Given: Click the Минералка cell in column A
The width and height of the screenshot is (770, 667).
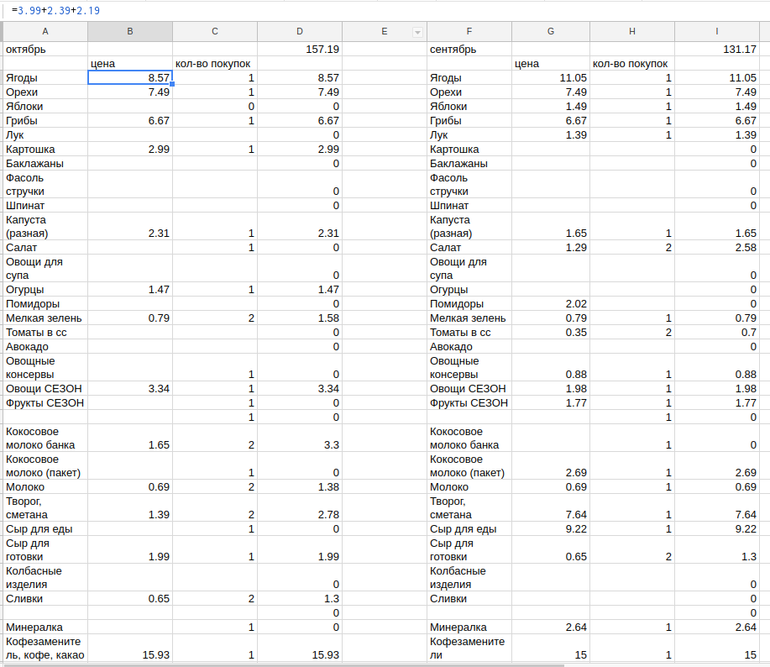Looking at the screenshot, I should (x=45, y=627).
